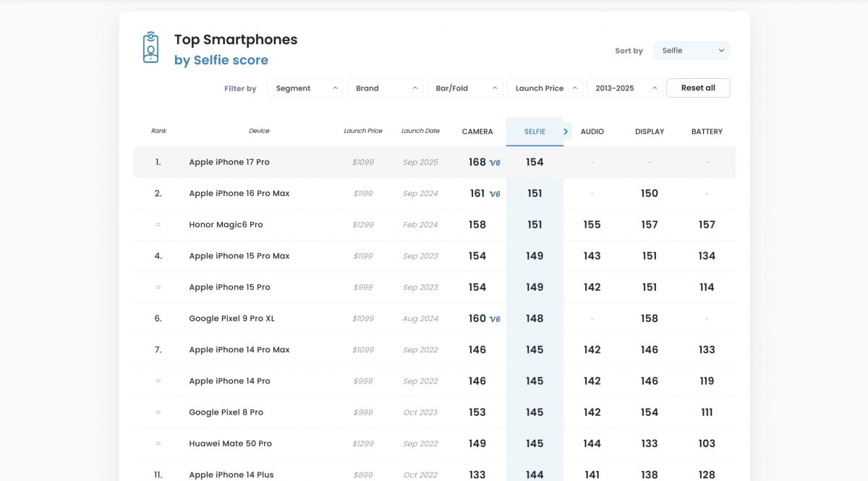Click the arrow next to SELFIE column
Image resolution: width=868 pixels, height=481 pixels.
pos(566,132)
